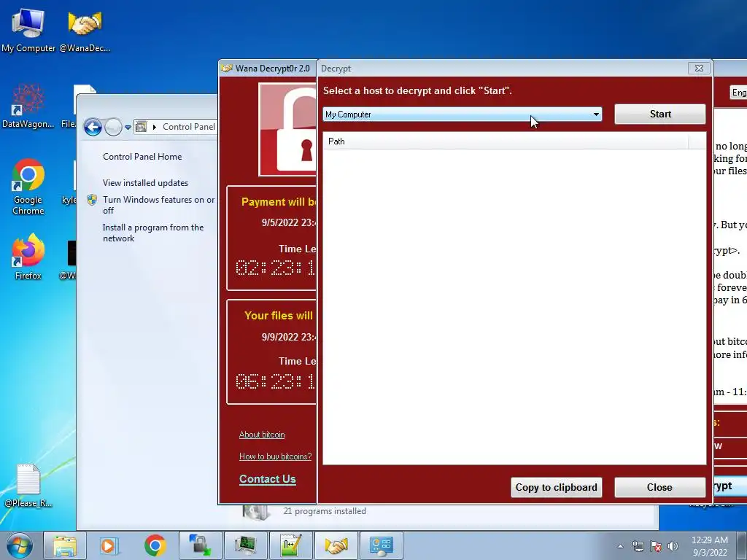The width and height of the screenshot is (747, 560).
Task: Open the Action Center flag icon
Action: tap(656, 546)
